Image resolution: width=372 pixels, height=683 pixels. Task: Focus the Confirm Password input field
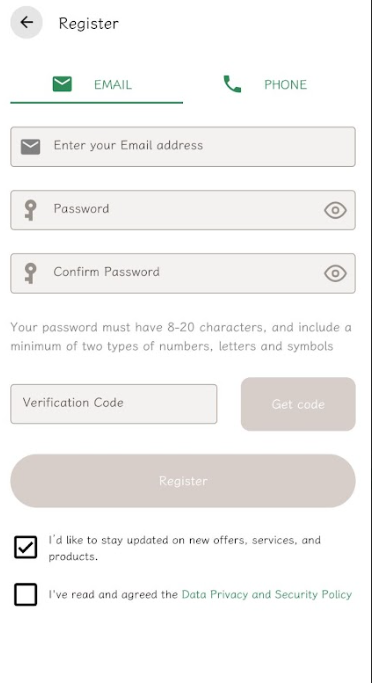pos(183,273)
